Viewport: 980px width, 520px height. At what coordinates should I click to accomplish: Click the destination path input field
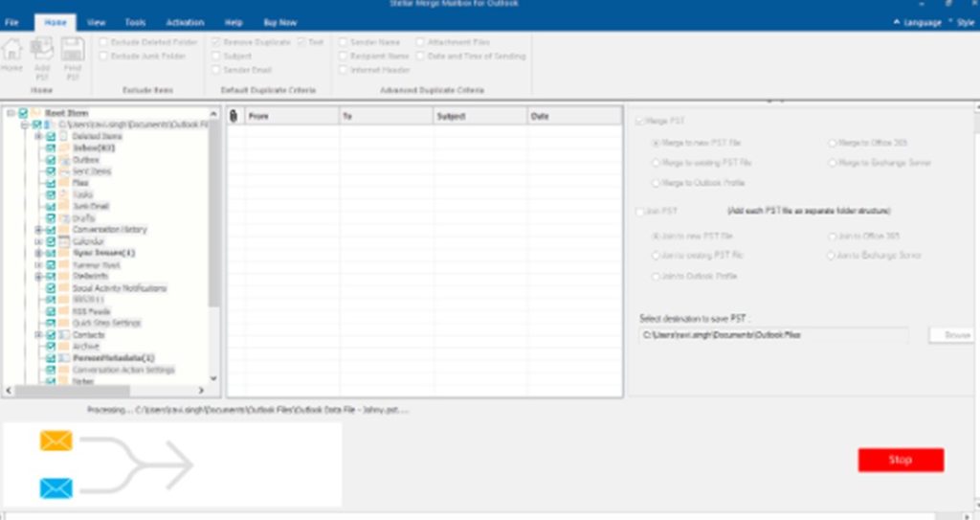pyautogui.click(x=773, y=335)
